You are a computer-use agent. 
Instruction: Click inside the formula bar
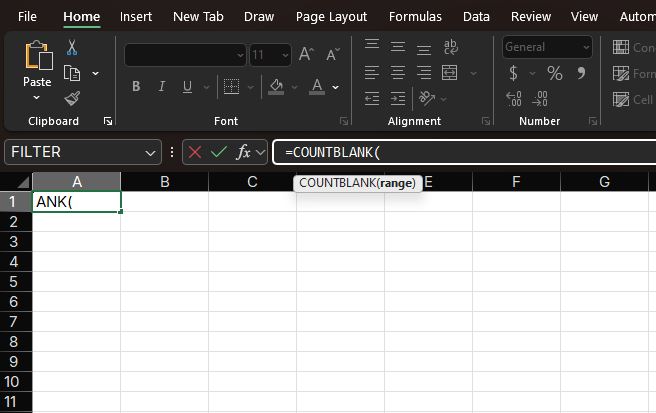click(464, 152)
